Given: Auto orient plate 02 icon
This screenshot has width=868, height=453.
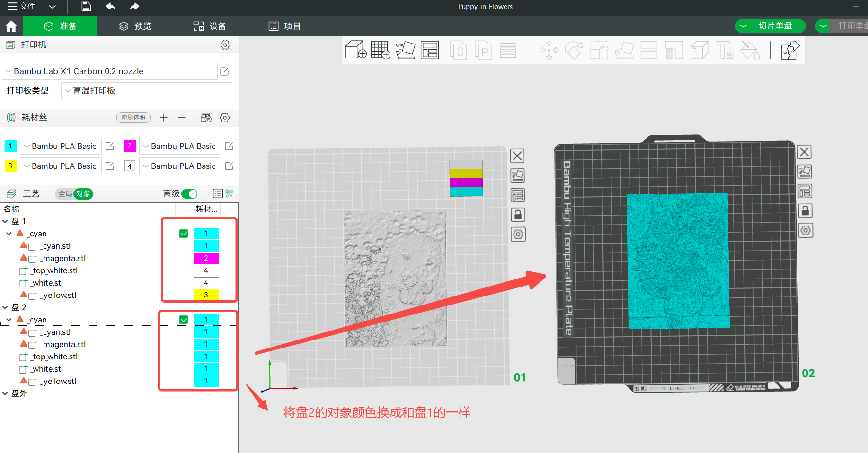Looking at the screenshot, I should pyautogui.click(x=805, y=171).
